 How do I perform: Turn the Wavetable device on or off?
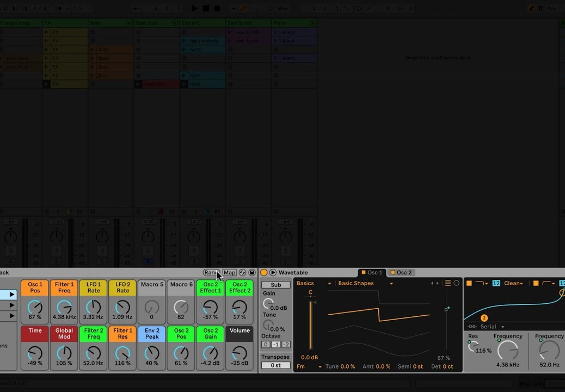(264, 273)
